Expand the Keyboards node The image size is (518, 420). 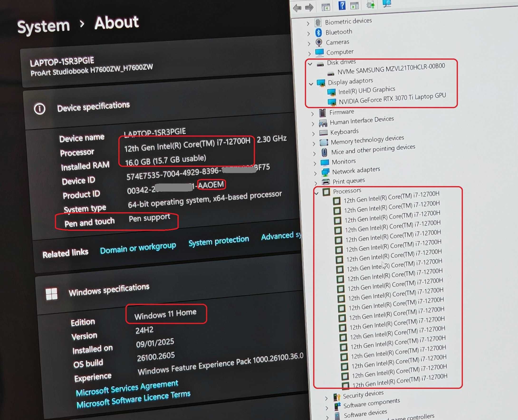pyautogui.click(x=313, y=134)
